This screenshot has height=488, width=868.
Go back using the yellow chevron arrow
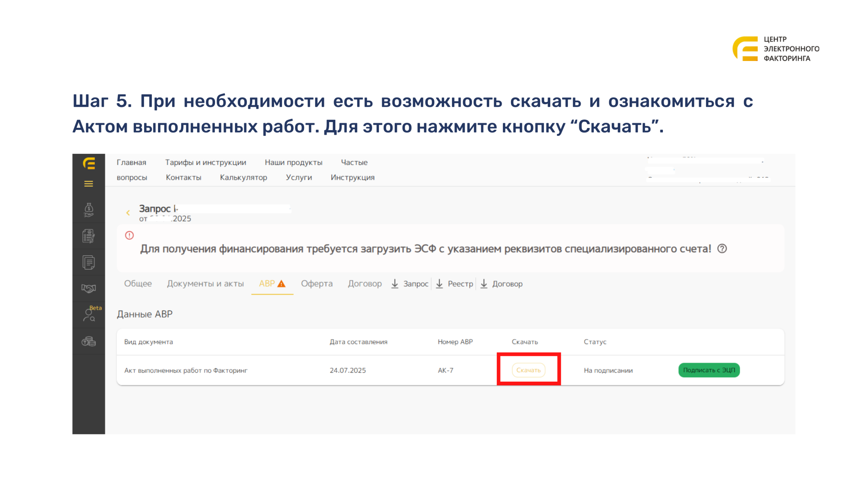tap(128, 212)
